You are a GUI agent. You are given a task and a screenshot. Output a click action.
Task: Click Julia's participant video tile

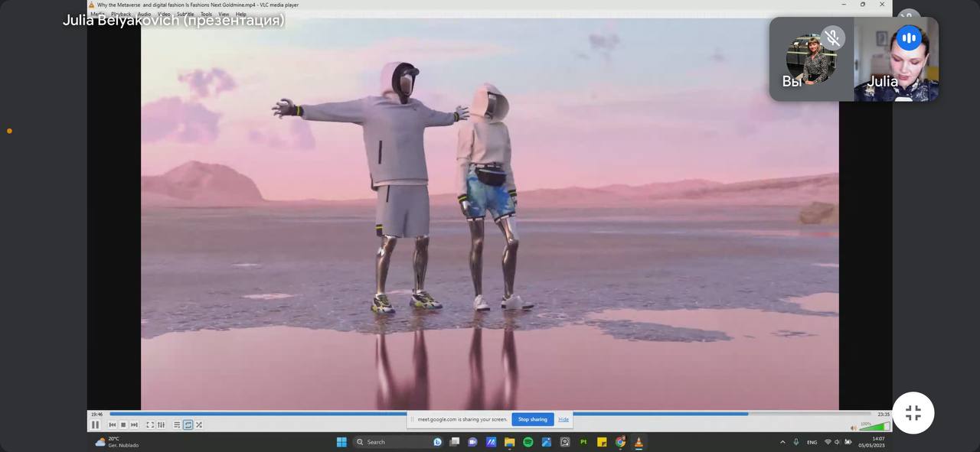tap(896, 60)
